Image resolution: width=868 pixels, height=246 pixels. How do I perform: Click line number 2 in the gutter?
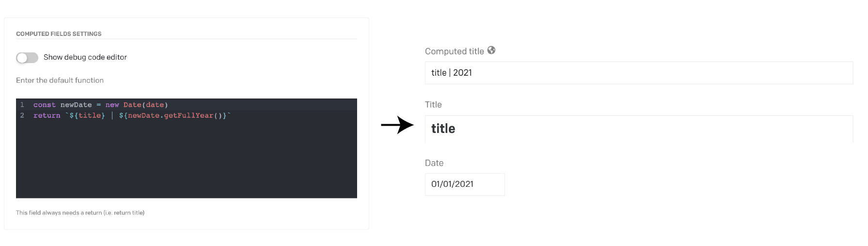click(x=22, y=115)
